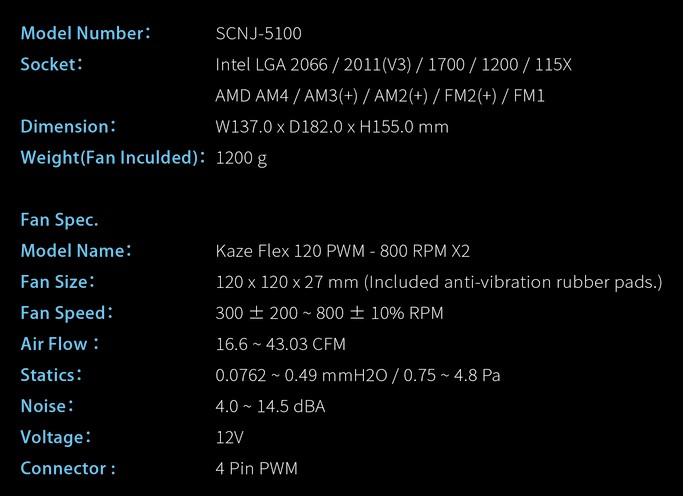This screenshot has width=683, height=496.
Task: Select the 4 Pin PWM connector value
Action: click(256, 469)
